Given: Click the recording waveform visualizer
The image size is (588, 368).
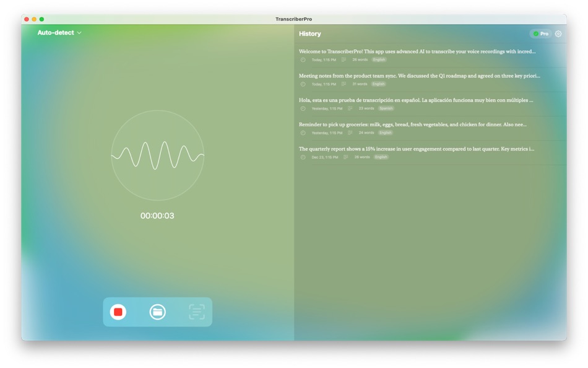Looking at the screenshot, I should tap(157, 156).
